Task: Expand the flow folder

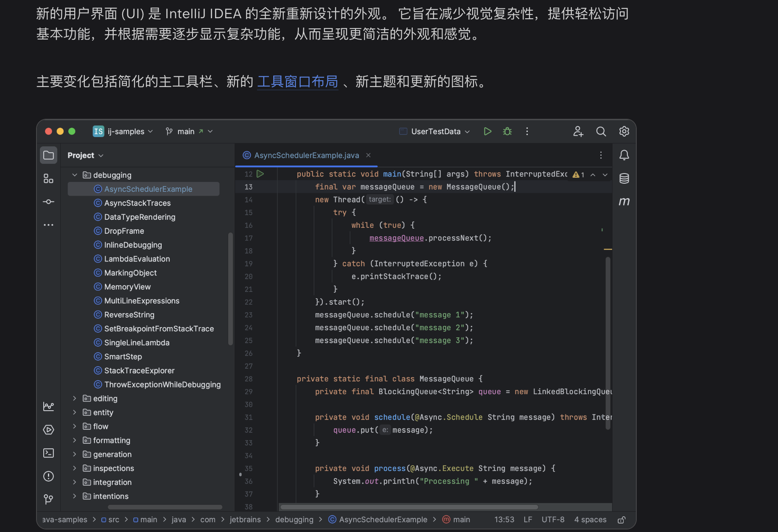Action: click(x=75, y=426)
